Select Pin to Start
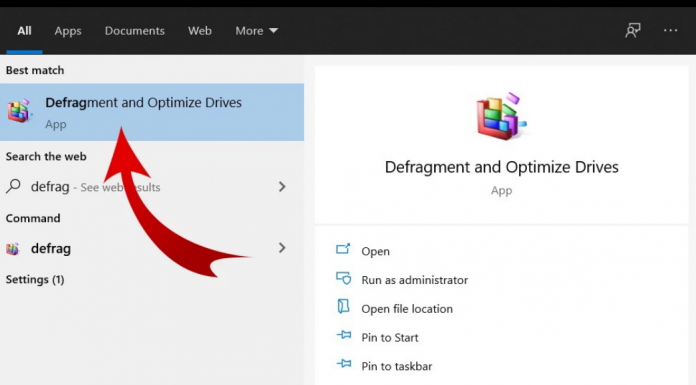The height and width of the screenshot is (385, 696). point(390,338)
